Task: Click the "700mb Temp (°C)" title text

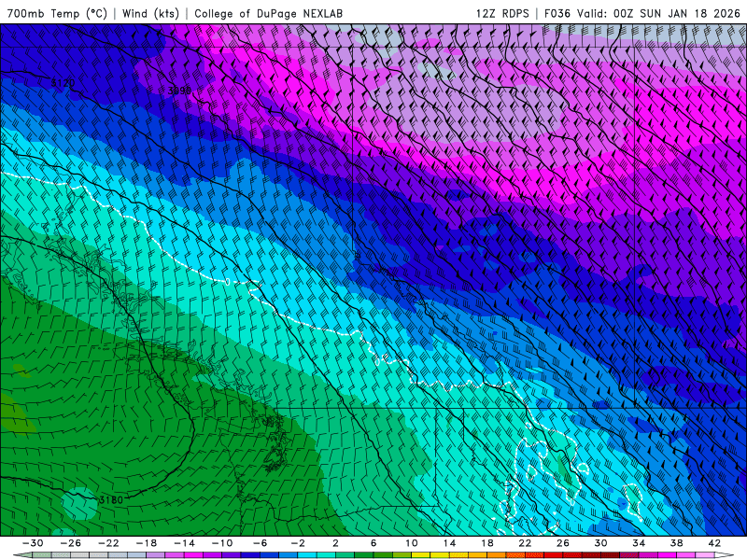Action: 57,13
